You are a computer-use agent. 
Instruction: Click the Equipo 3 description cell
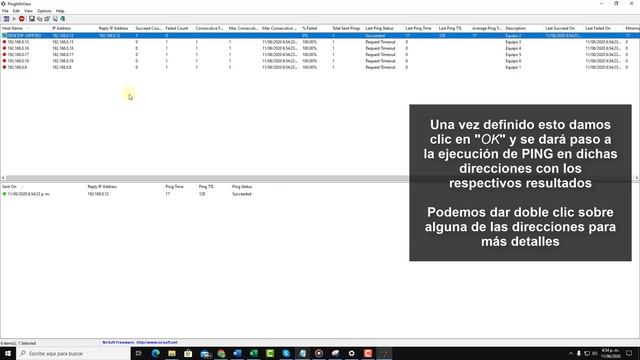coord(513,42)
